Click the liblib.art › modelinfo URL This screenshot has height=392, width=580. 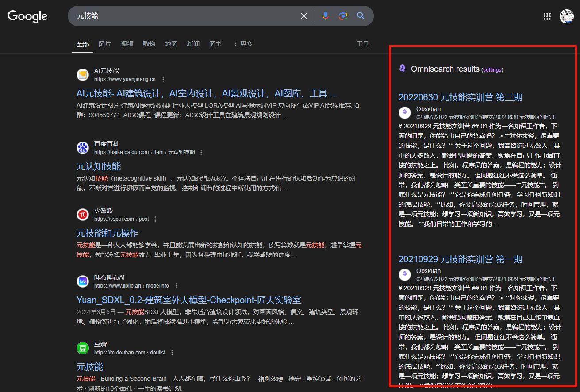(x=131, y=286)
